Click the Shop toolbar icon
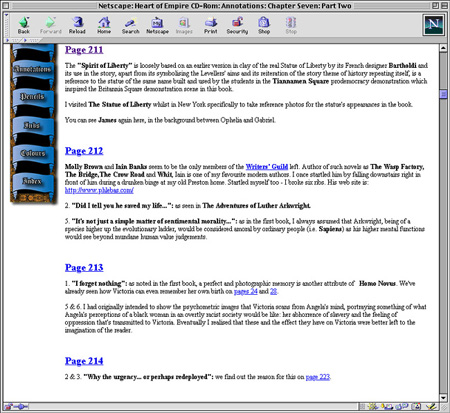The image size is (450, 413). (264, 25)
